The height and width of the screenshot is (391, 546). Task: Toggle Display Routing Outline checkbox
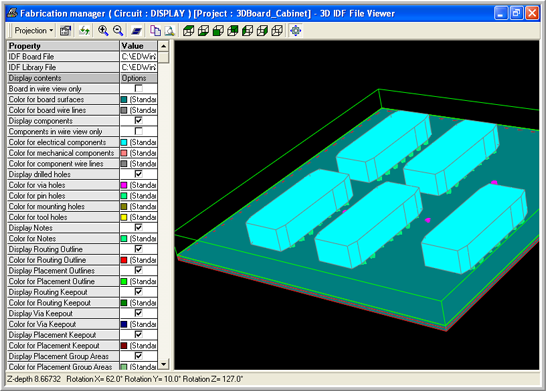click(x=138, y=249)
